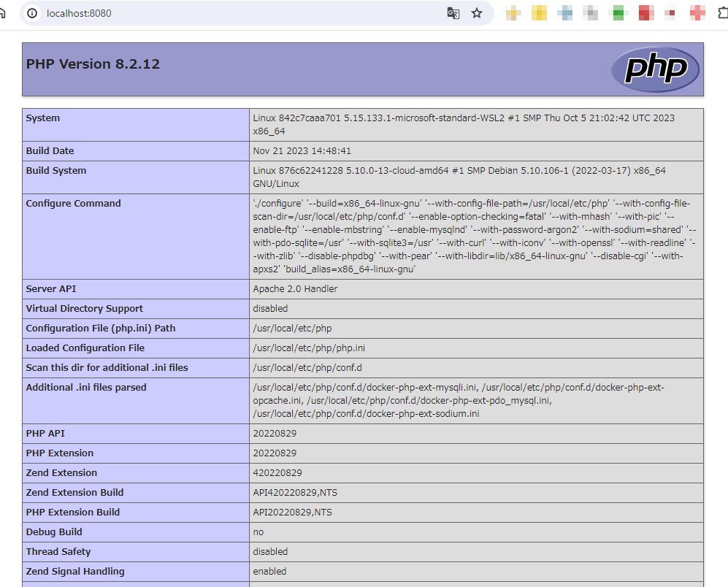Click the Zend Signal Handling enabled value

click(269, 572)
